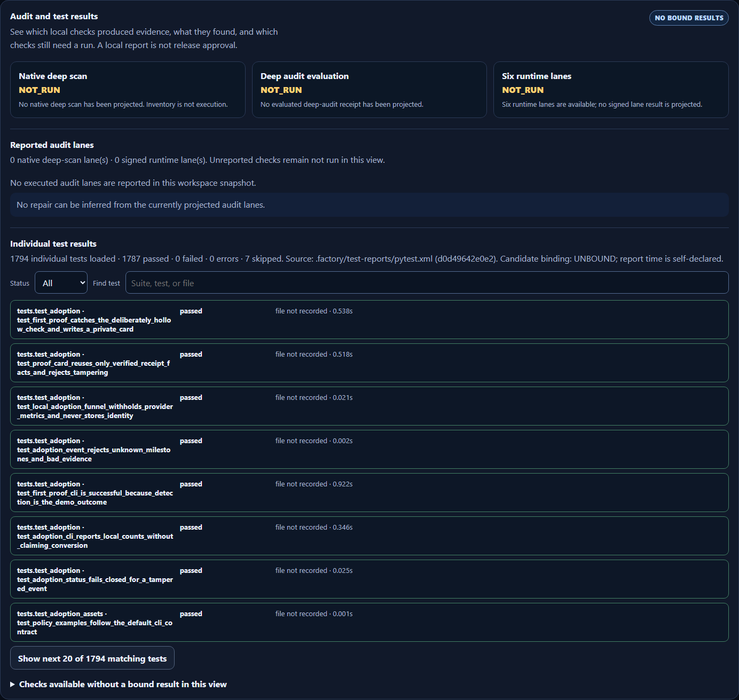Click test_local_adoption_funnel_withholds_provider_metrics test name

pos(95,406)
